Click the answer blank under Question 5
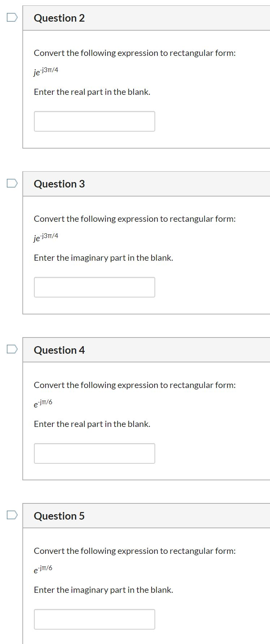Image resolution: width=270 pixels, height=644 pixels. [x=94, y=619]
